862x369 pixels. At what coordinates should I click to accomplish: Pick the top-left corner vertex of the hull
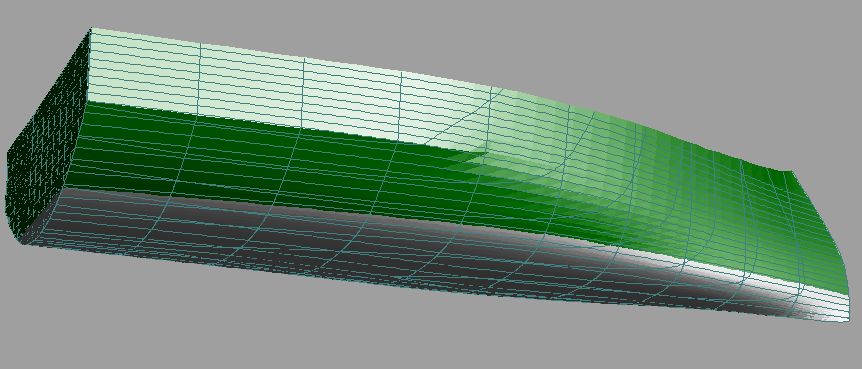tap(90, 28)
